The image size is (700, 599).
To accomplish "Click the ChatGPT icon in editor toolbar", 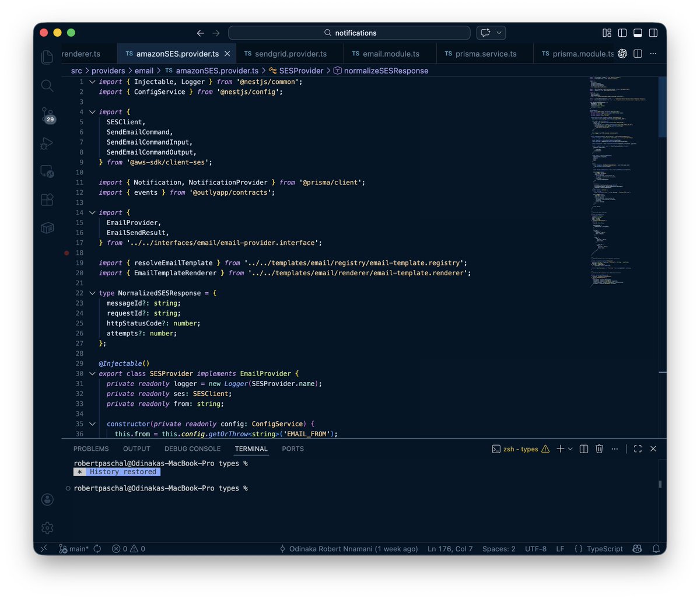I will pyautogui.click(x=622, y=54).
